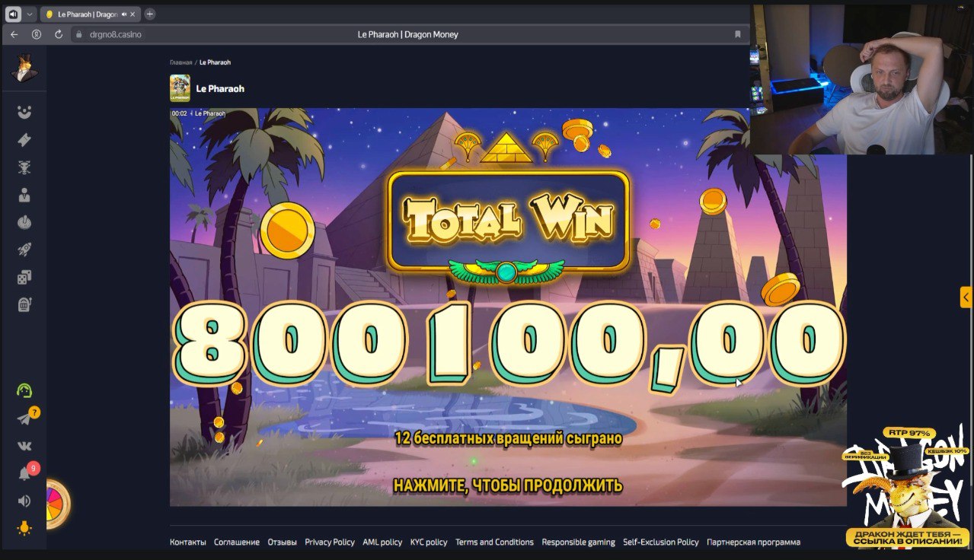Open the VK social icon
The width and height of the screenshot is (974, 560).
[24, 446]
